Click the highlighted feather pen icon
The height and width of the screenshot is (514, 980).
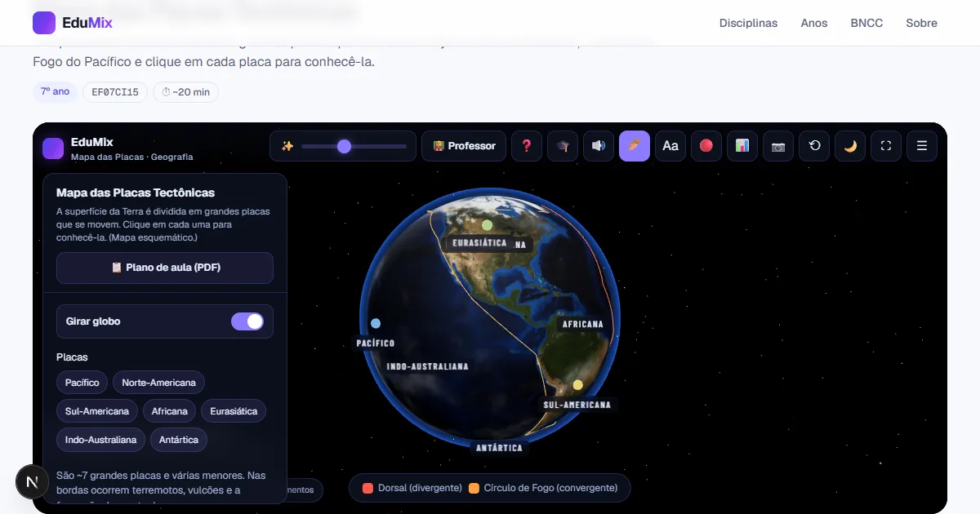(635, 146)
